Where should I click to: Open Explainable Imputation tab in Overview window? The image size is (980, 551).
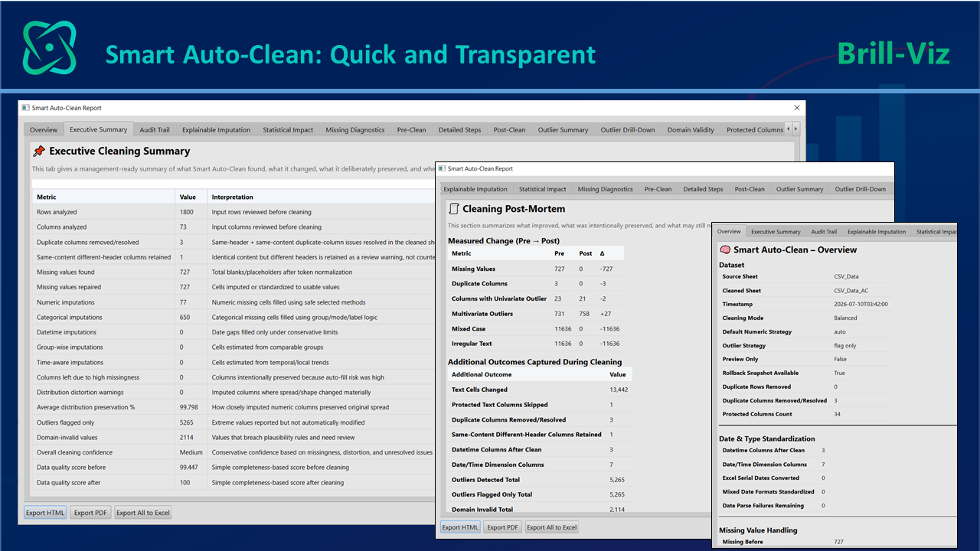[x=876, y=231]
